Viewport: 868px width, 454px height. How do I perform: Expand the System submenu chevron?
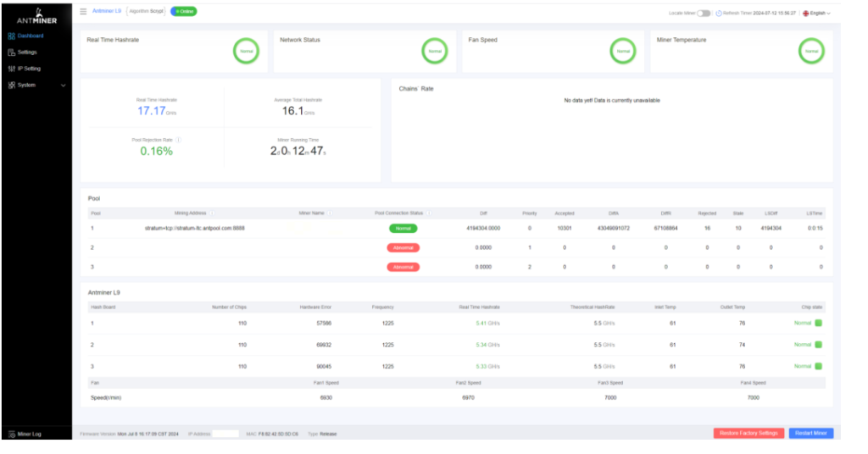pos(63,86)
